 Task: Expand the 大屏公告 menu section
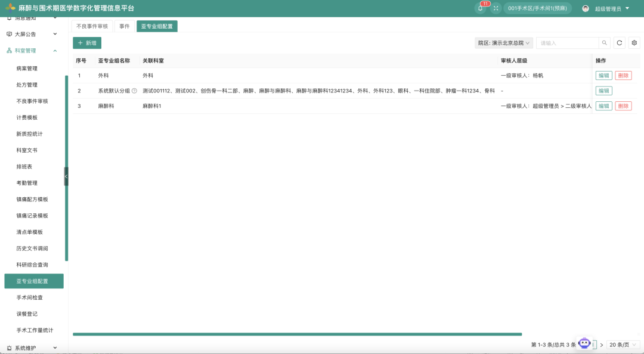click(32, 34)
